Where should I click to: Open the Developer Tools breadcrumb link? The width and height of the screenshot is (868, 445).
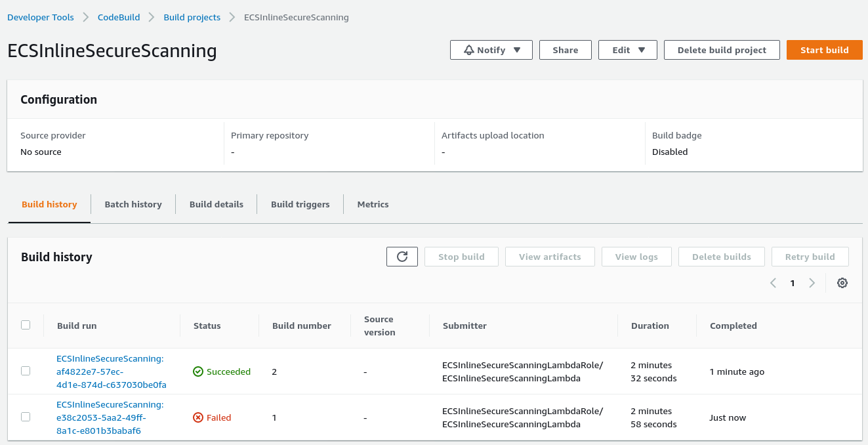point(41,17)
